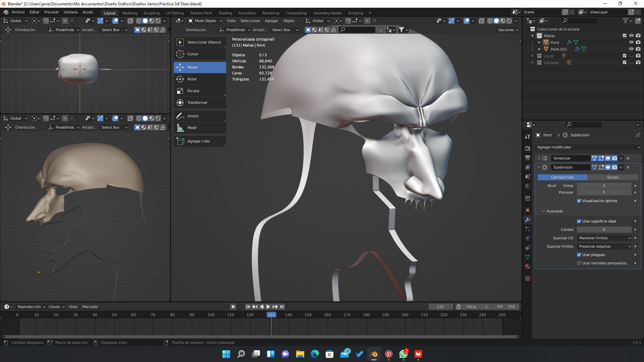Toggle viewport visibility of Point.001 in outliner

(631, 49)
